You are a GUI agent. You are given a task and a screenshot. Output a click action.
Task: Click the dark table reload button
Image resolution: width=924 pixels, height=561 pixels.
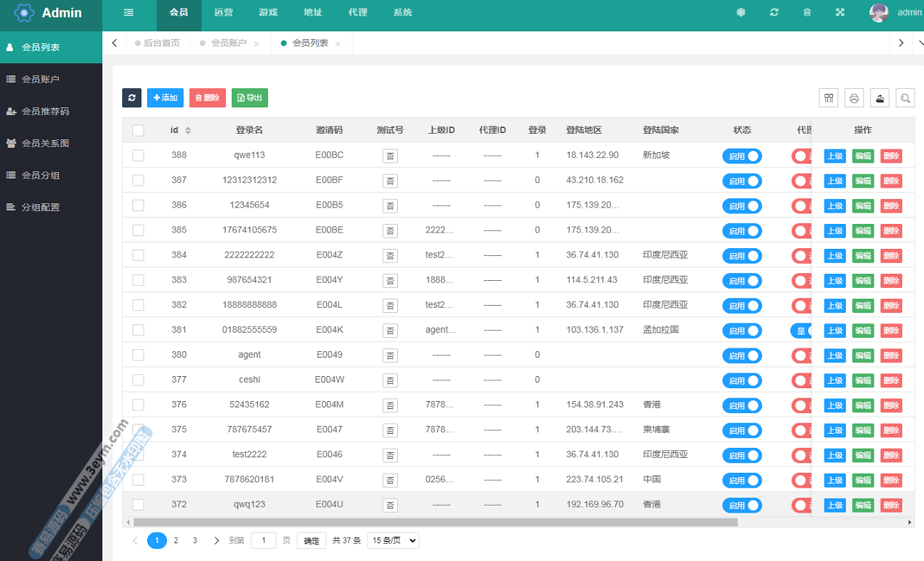point(131,98)
